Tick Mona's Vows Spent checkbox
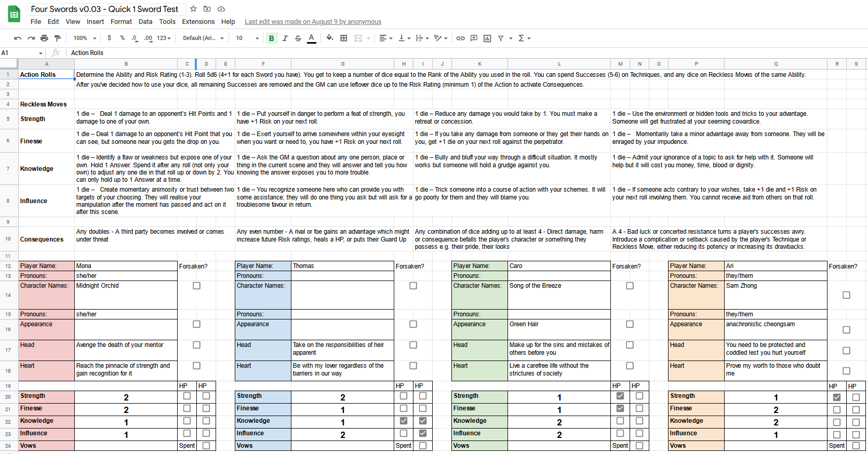This screenshot has width=868, height=454. click(x=206, y=446)
